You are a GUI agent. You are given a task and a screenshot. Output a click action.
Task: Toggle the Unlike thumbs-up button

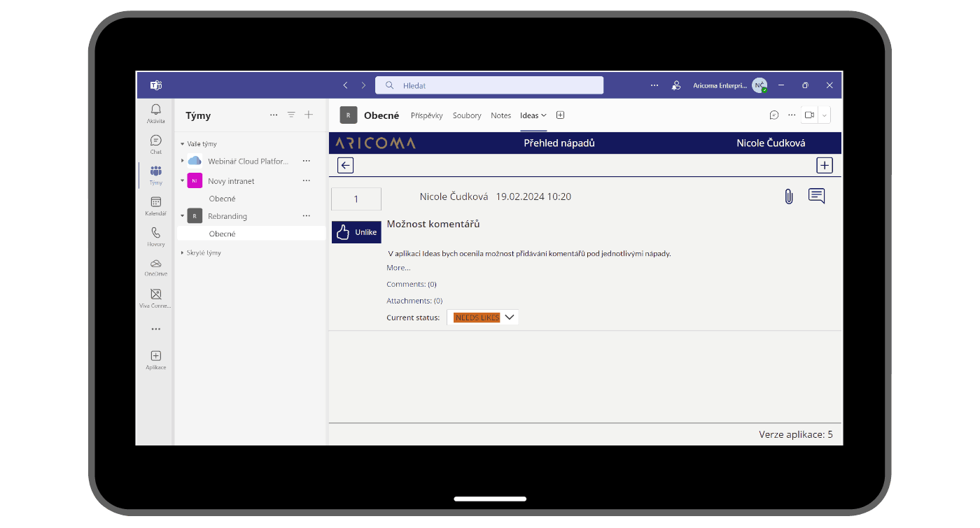356,232
